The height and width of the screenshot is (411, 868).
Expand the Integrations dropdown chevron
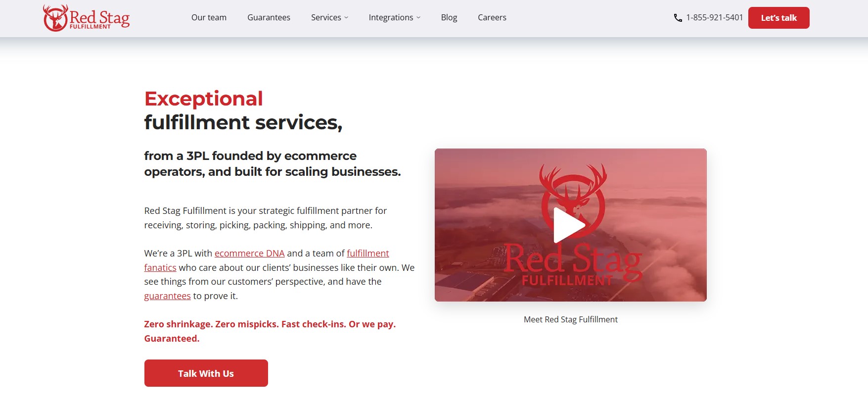click(418, 18)
